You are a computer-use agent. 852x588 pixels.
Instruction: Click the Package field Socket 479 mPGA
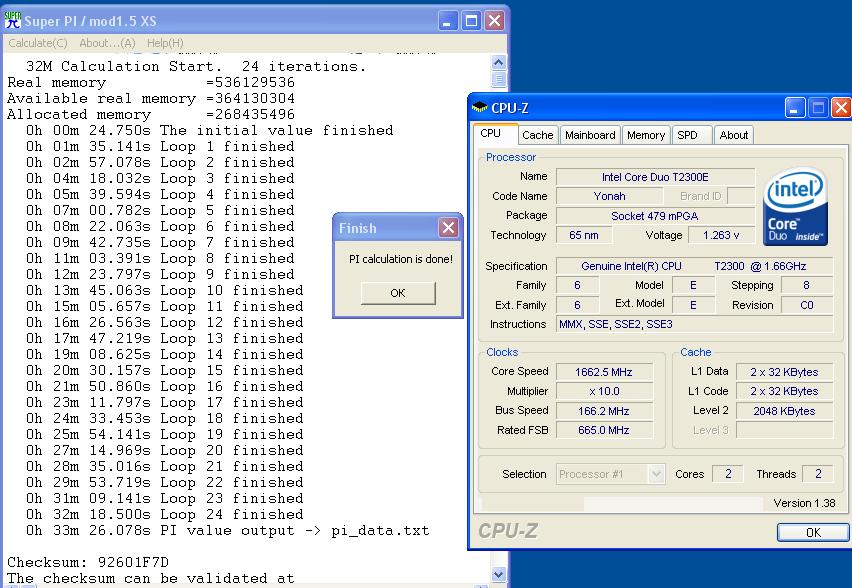(x=655, y=216)
